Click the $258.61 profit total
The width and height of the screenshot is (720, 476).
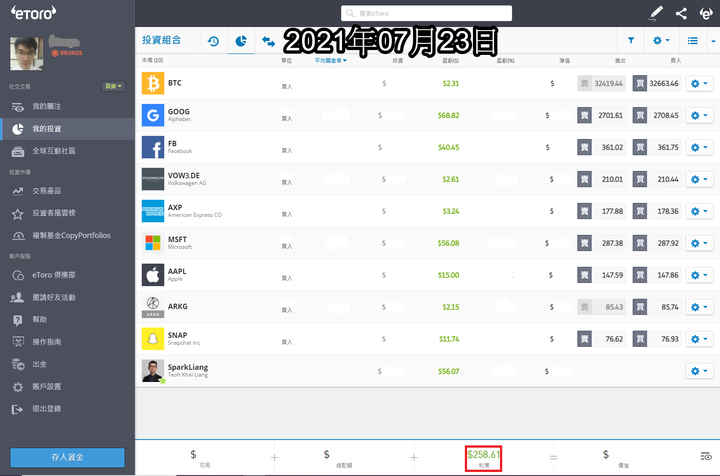coord(483,454)
